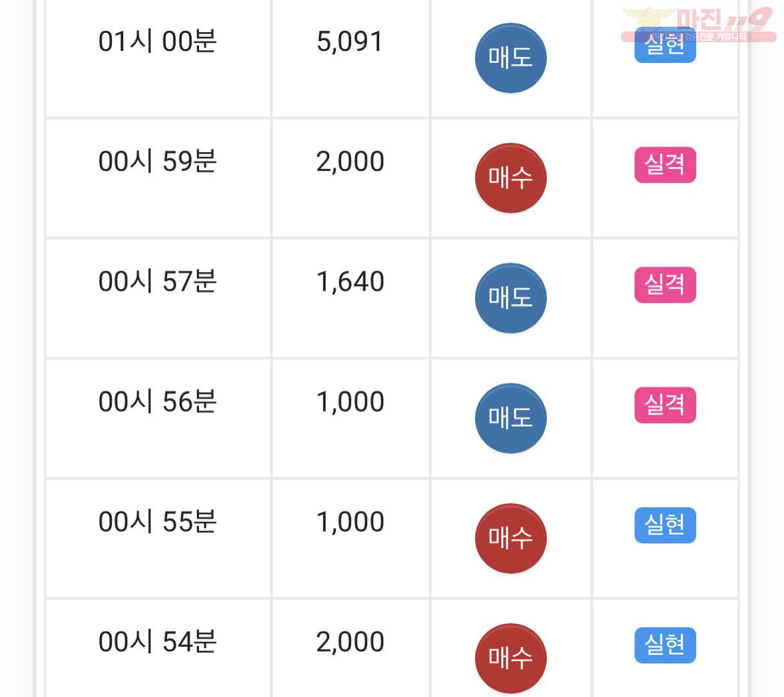This screenshot has width=784, height=697.
Task: Click the pink 실격 badge in the 00시 57분 row
Action: pyautogui.click(x=665, y=285)
